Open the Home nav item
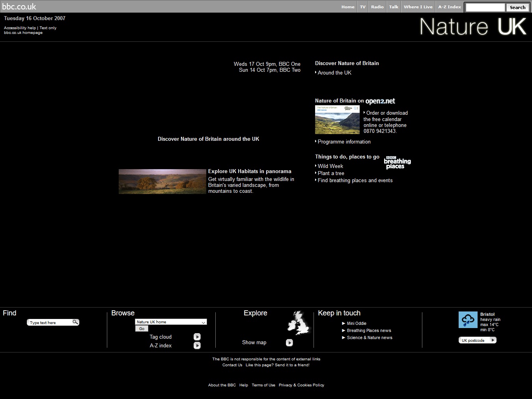The width and height of the screenshot is (532, 399). [348, 7]
